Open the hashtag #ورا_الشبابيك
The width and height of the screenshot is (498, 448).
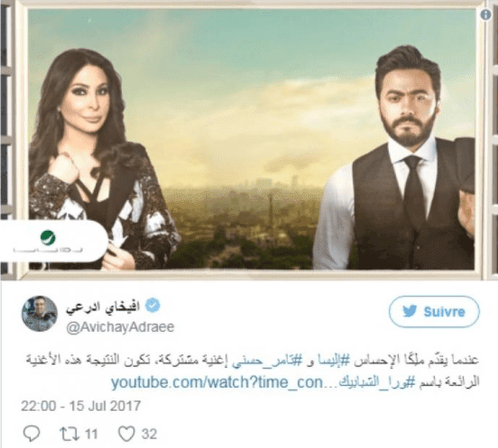pyautogui.click(x=377, y=382)
